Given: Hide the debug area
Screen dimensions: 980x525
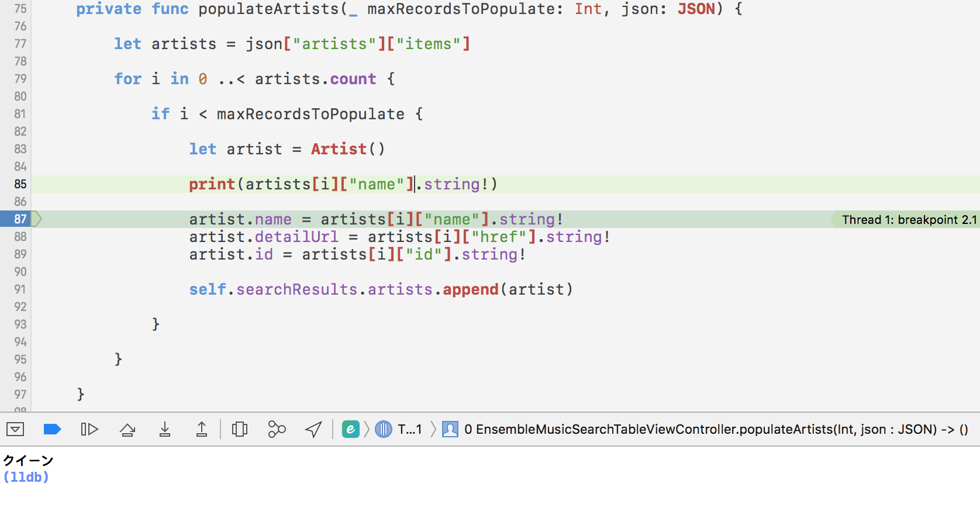Looking at the screenshot, I should point(15,430).
